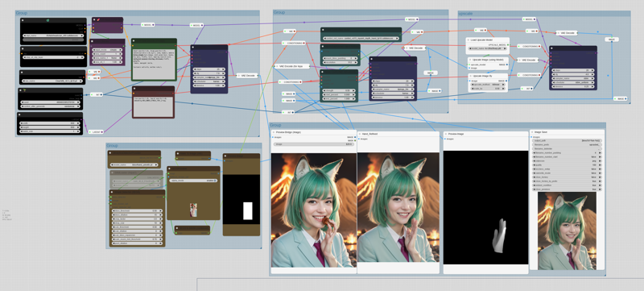This screenshot has height=291, width=644.
Task: Toggle the alpha_mode enable switch
Action: pyautogui.click(x=193, y=181)
